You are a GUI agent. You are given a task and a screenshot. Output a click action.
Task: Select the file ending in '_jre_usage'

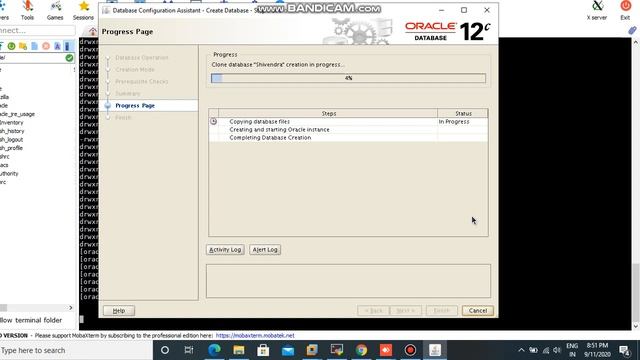tap(18, 114)
